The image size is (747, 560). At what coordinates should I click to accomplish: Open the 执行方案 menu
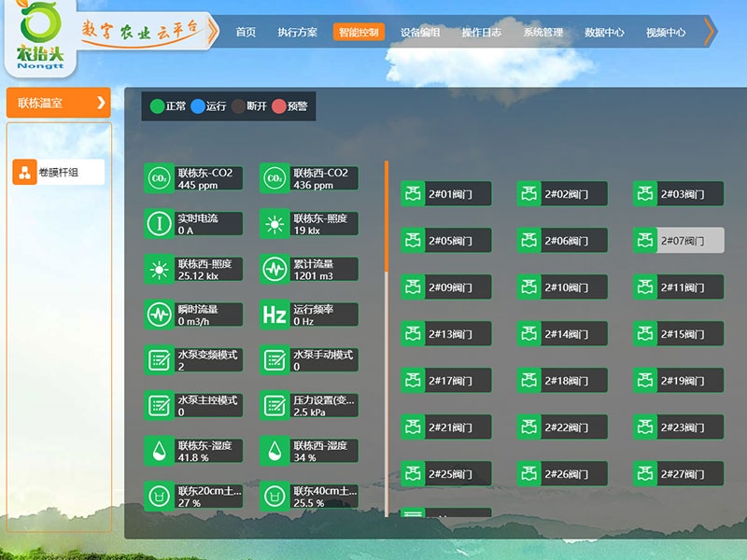coord(297,33)
